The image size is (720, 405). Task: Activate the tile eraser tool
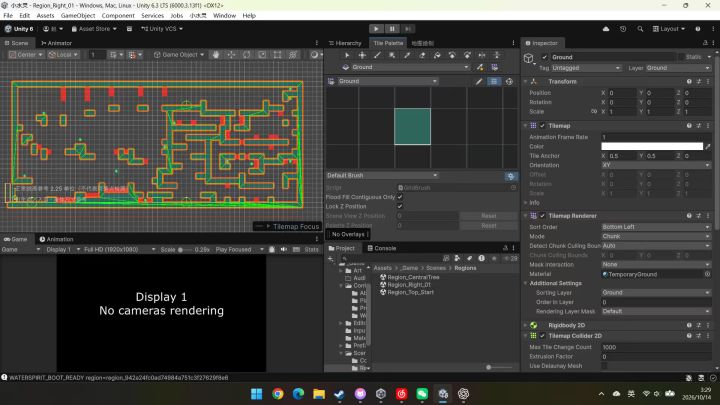click(422, 55)
